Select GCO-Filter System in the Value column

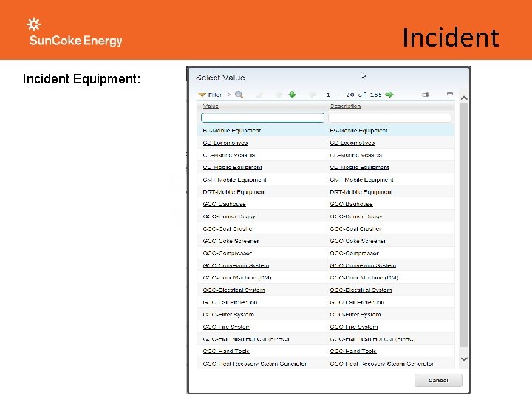(x=228, y=315)
